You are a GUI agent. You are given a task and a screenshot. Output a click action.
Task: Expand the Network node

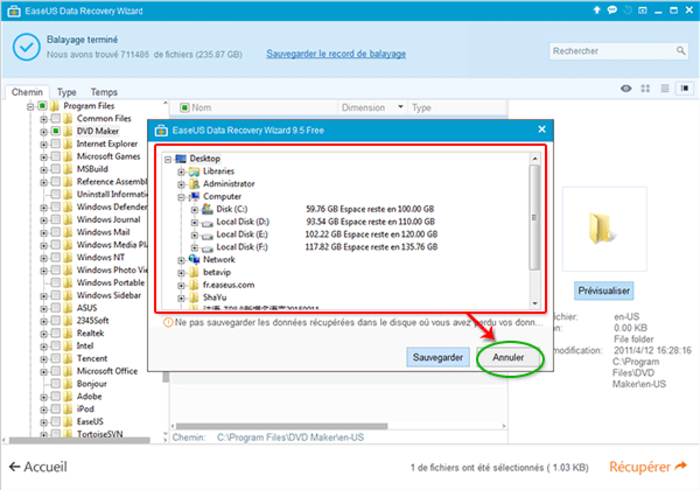(x=181, y=260)
